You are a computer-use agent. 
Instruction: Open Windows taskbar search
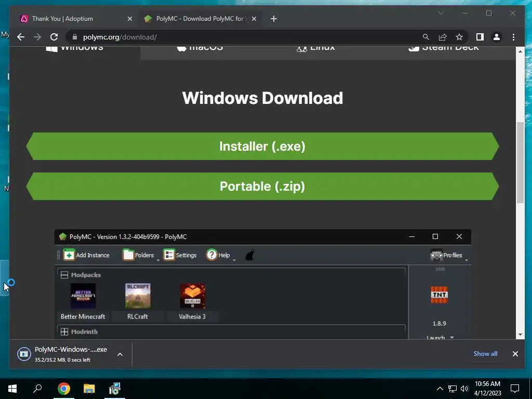click(37, 389)
